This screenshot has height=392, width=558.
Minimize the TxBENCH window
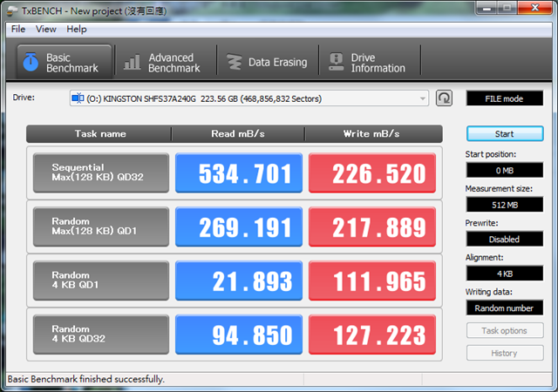pos(487,8)
